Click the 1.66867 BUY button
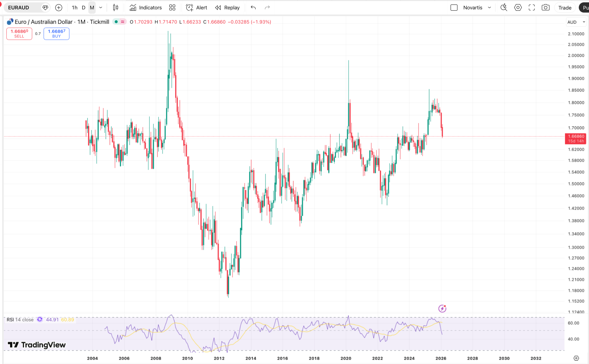 pos(56,34)
